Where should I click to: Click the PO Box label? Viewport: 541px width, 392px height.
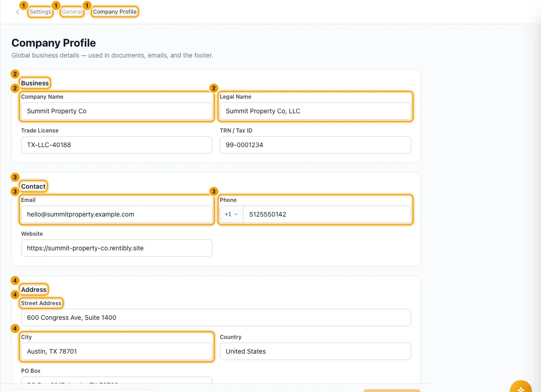pos(31,371)
